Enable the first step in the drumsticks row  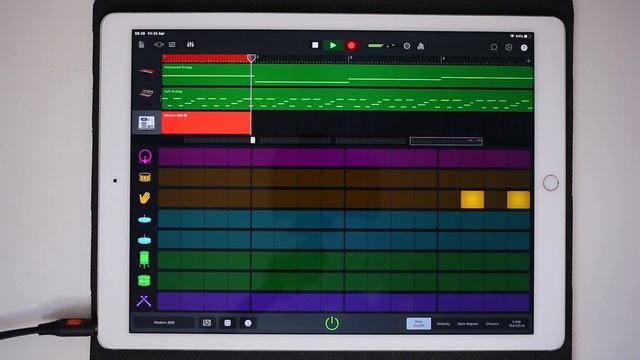pyautogui.click(x=170, y=302)
